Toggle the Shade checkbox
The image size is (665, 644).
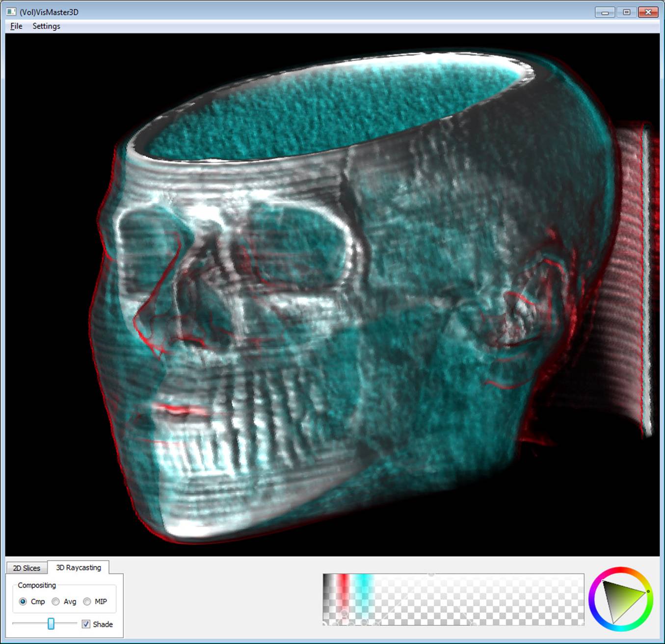pos(86,624)
